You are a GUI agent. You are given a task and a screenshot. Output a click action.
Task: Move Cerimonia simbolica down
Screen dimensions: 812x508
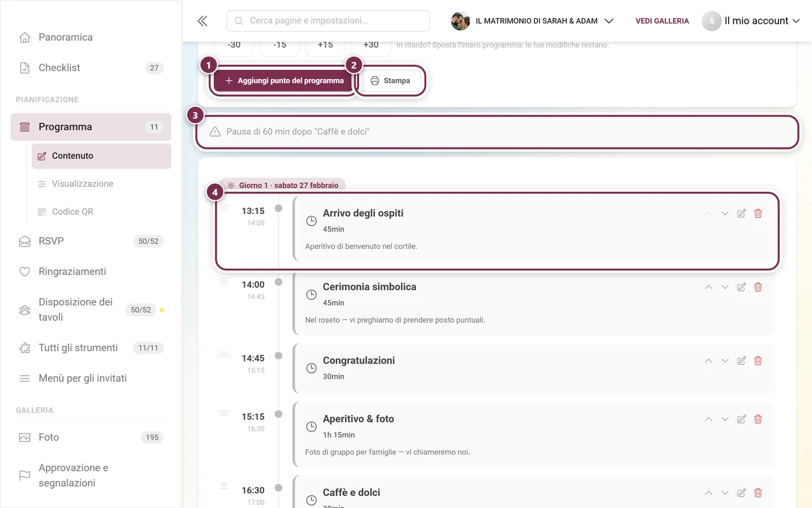click(725, 287)
